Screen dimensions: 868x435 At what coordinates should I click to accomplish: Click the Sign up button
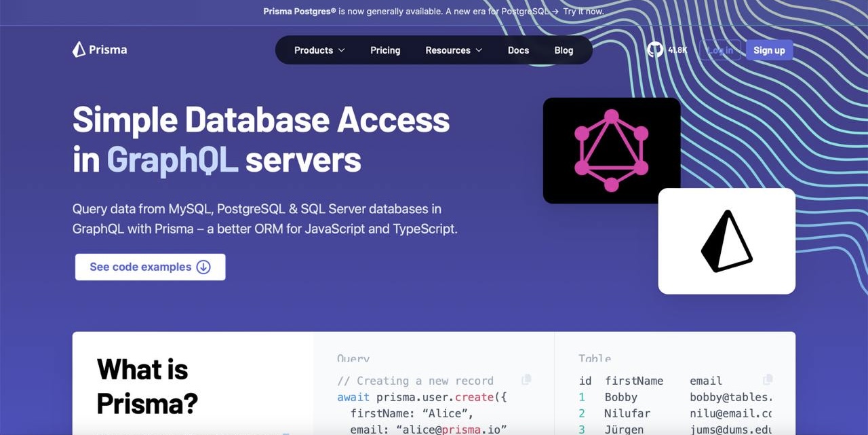coord(769,50)
